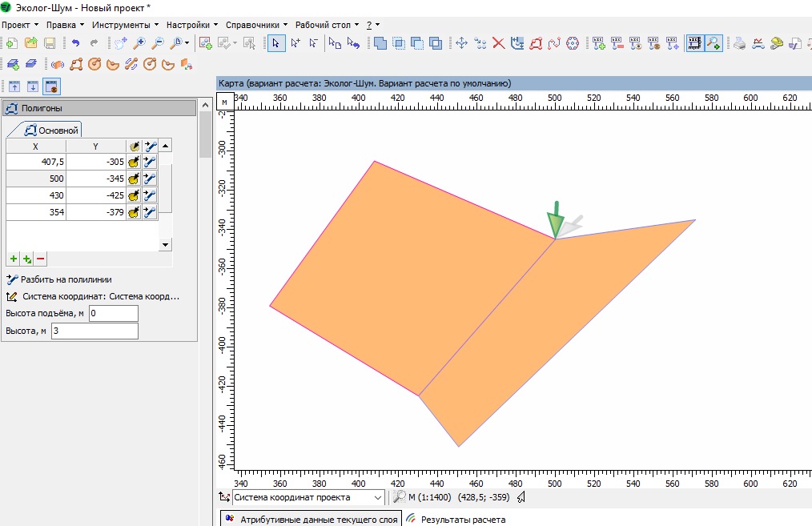Screen dimensions: 812x526
Task: Click the zoom out magnifier icon
Action: coord(158,43)
